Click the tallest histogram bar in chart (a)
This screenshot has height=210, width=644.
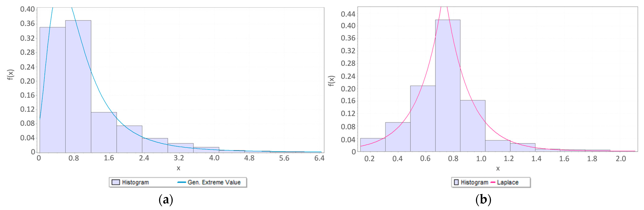pos(78,86)
